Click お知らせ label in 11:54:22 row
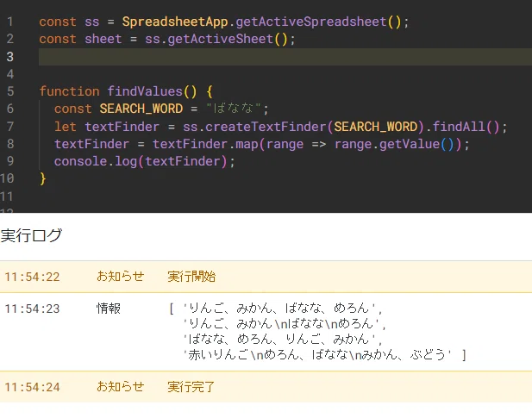The image size is (532, 418). pyautogui.click(x=120, y=277)
